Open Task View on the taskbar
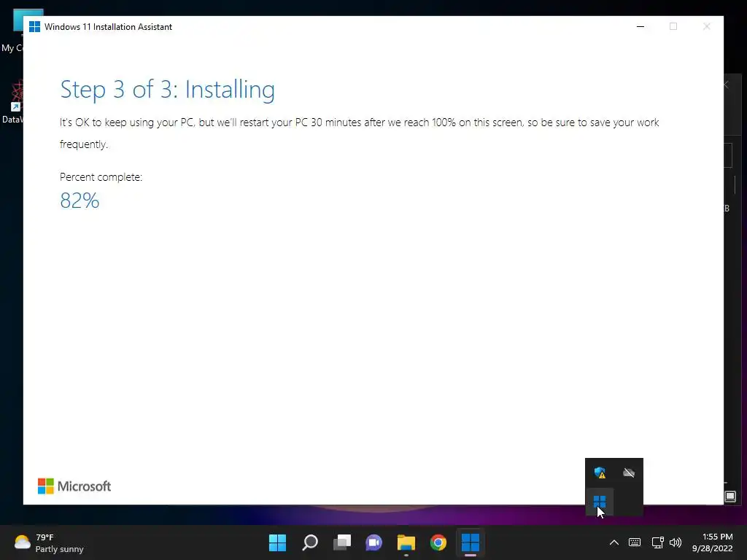The height and width of the screenshot is (560, 747). [342, 542]
